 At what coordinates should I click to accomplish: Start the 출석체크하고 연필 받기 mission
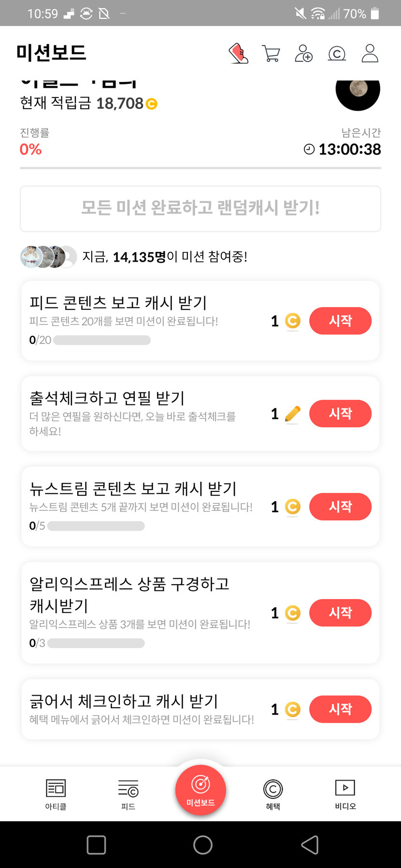point(340,414)
